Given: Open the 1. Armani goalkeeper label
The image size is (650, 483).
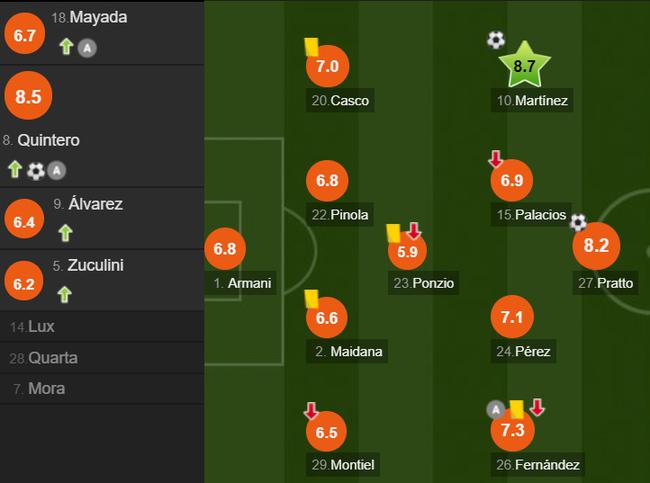Looking at the screenshot, I should tap(242, 283).
